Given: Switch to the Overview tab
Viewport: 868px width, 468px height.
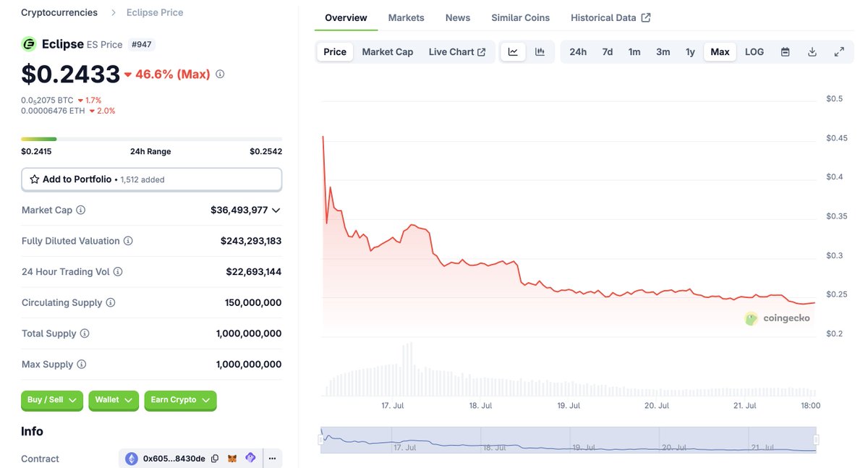Looking at the screenshot, I should 346,17.
